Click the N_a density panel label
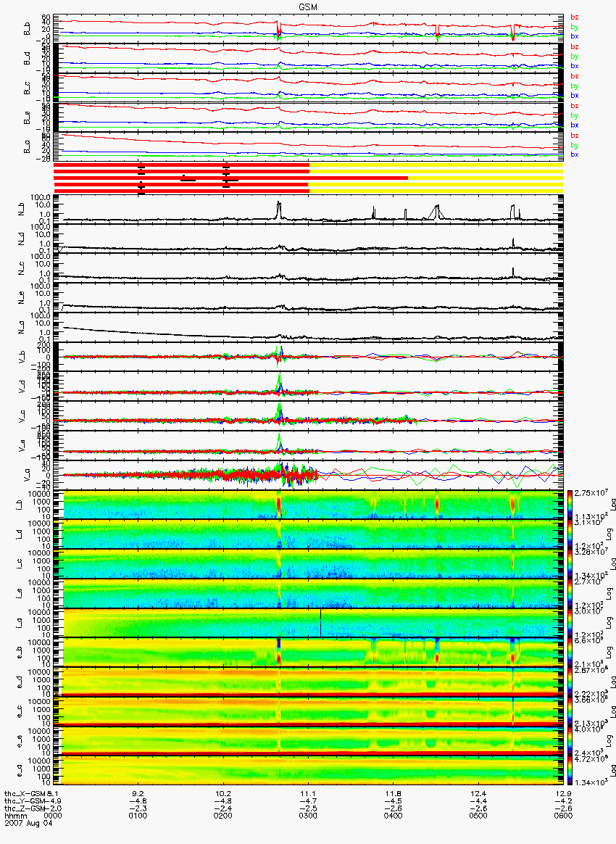This screenshot has width=616, height=844. pyautogui.click(x=22, y=327)
